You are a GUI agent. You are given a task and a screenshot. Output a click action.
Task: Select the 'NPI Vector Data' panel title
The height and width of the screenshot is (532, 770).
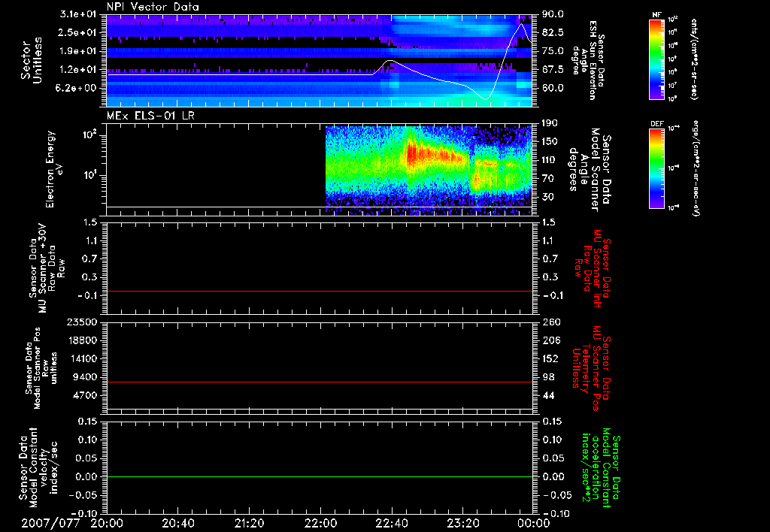tap(153, 7)
